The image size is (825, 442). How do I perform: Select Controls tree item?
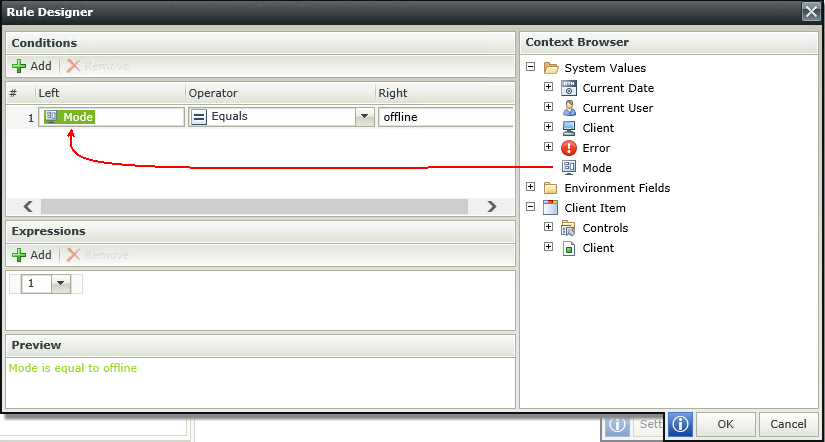[605, 228]
